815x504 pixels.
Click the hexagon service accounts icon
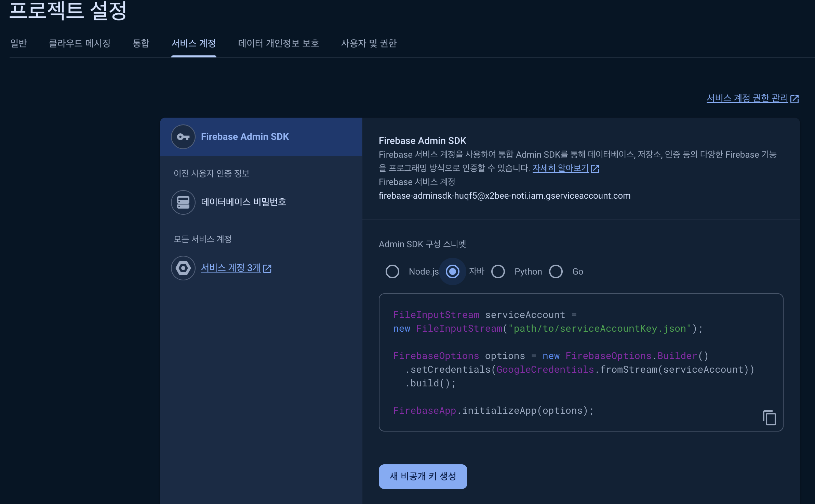(183, 268)
